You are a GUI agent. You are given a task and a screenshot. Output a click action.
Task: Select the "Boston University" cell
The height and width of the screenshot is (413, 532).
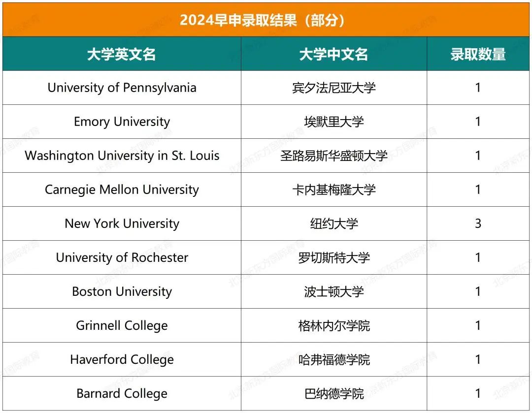(x=122, y=291)
